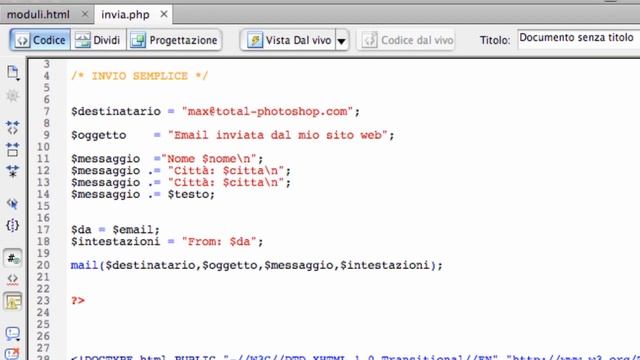Click the Codice dal vivo button
The width and height of the screenshot is (640, 360).
(x=407, y=40)
